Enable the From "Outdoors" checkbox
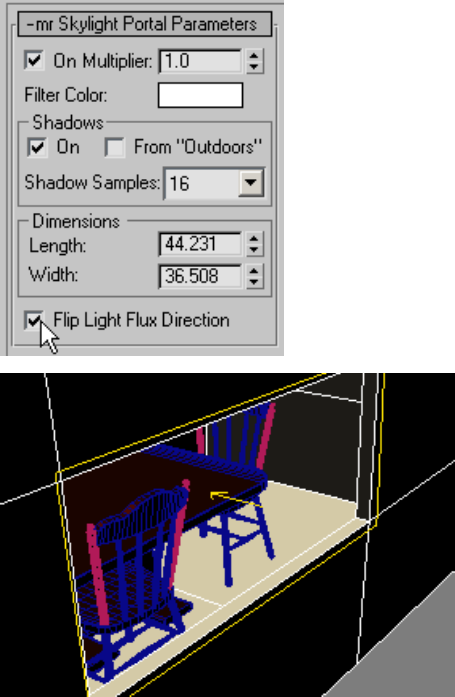The image size is (455, 697). click(115, 147)
